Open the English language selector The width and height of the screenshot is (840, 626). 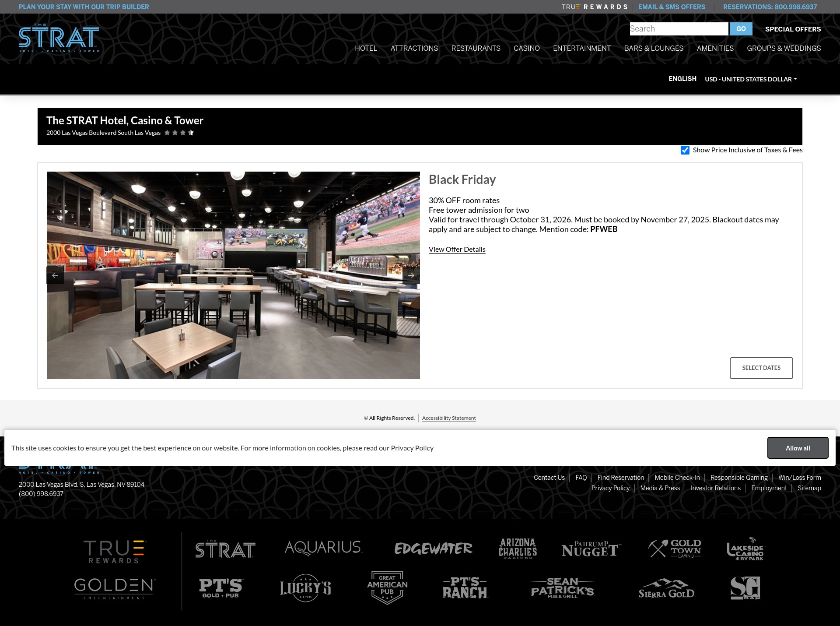pyautogui.click(x=682, y=79)
